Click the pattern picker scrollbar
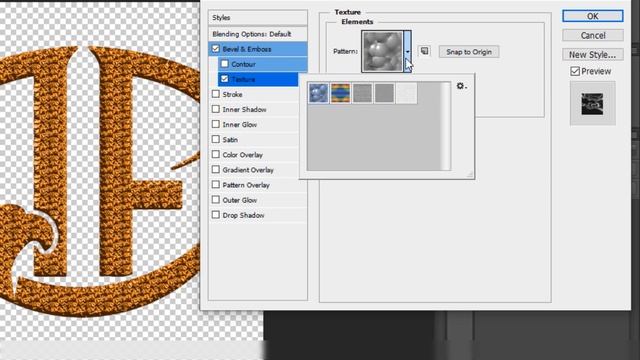The image size is (640, 360). coord(446,126)
